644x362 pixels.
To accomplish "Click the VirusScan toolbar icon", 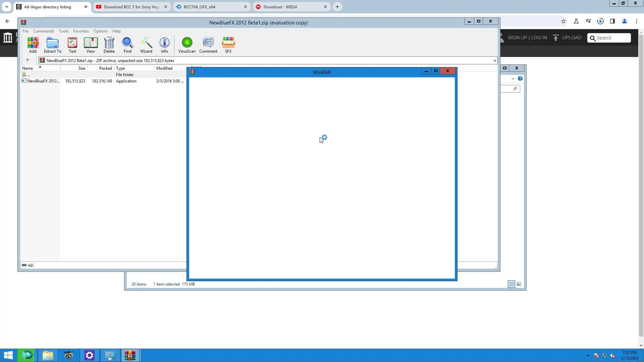I will (187, 45).
